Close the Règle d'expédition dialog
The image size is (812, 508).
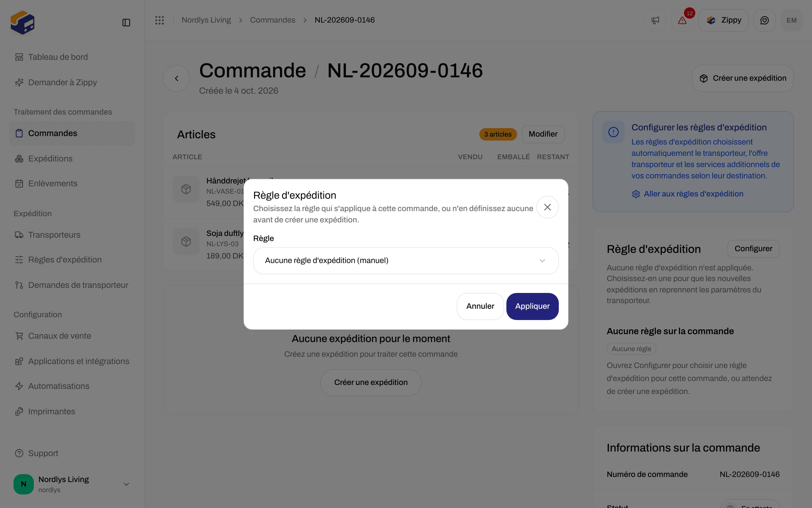pos(547,207)
